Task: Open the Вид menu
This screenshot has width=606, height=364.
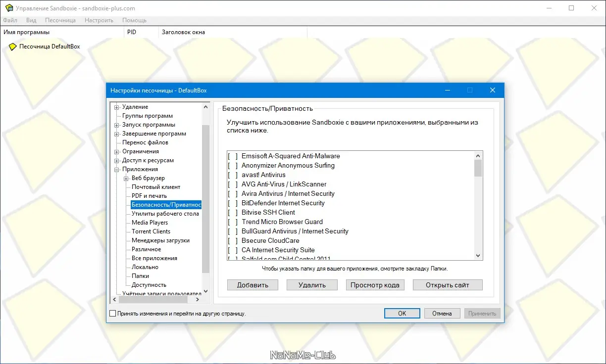Action: click(31, 20)
